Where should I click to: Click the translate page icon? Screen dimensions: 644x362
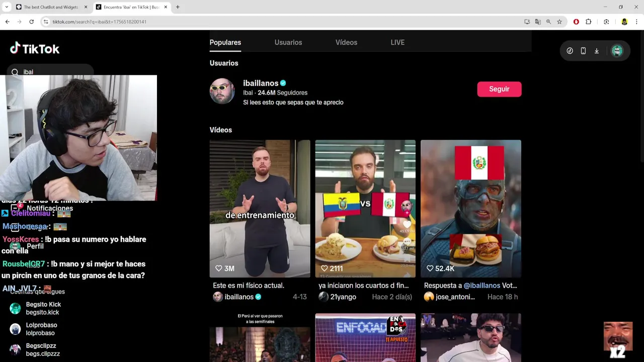pyautogui.click(x=538, y=22)
